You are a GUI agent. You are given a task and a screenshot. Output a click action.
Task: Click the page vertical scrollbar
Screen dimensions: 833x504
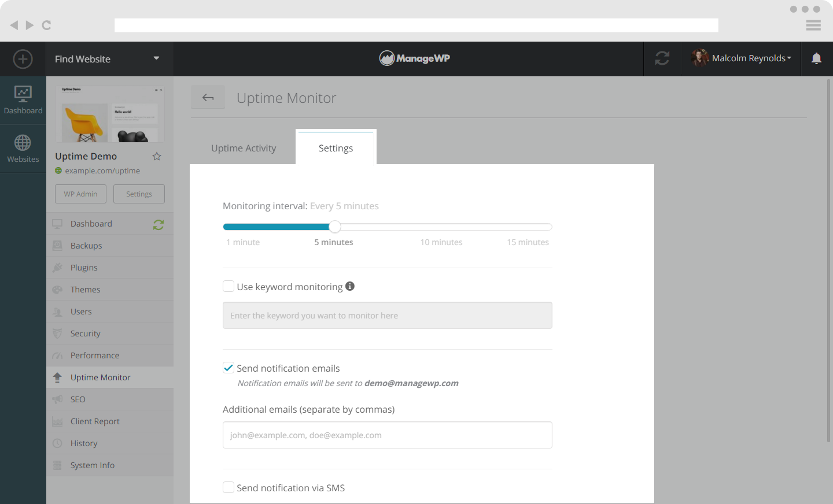pos(829,260)
